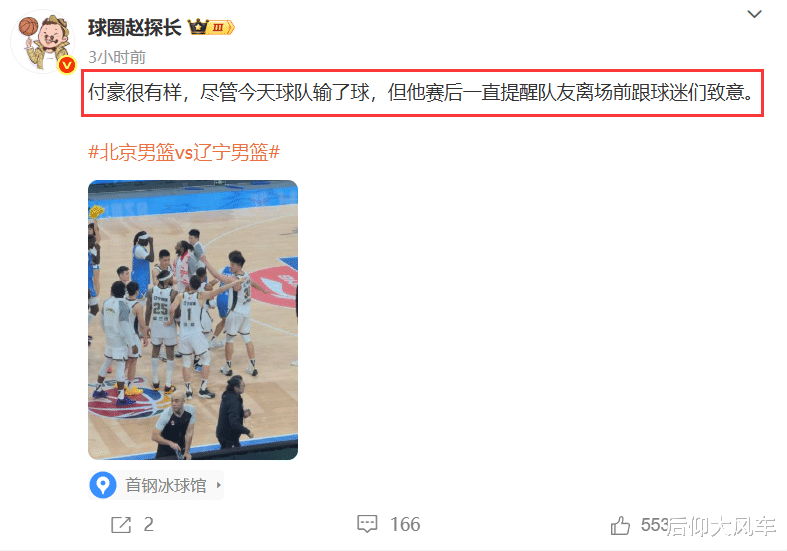This screenshot has height=551, width=787.
Task: Open comments via speech bubble icon
Action: [x=367, y=524]
